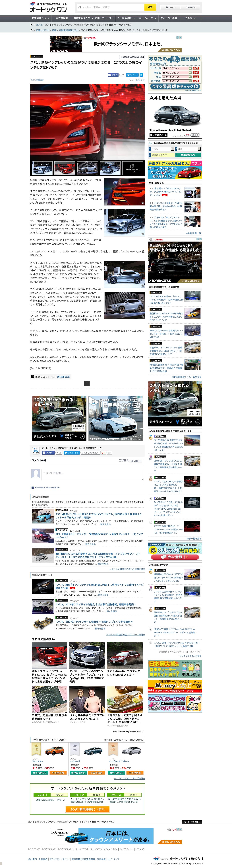
Task: Click the Google G+1 button
Action: [103, 453]
